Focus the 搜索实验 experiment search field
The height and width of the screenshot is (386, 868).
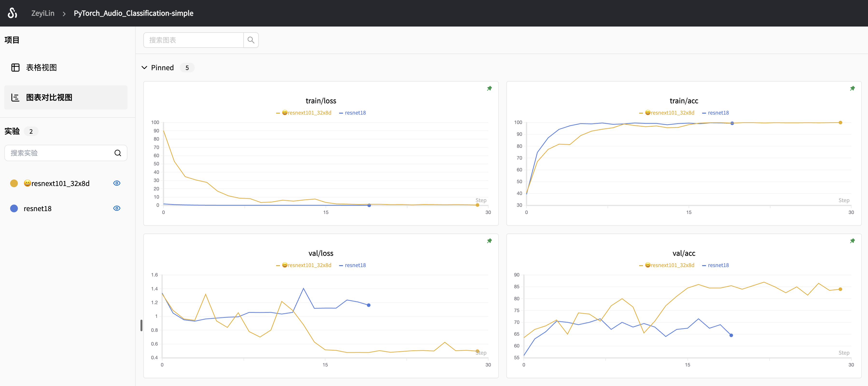[66, 153]
